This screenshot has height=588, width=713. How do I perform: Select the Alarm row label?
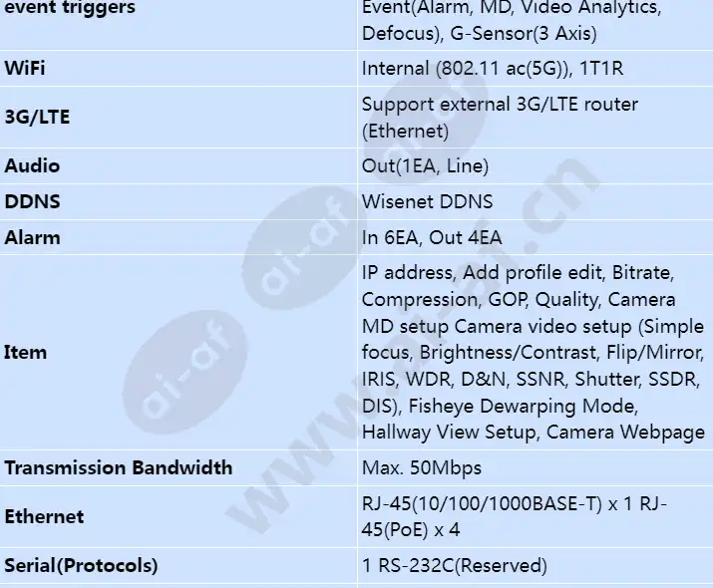pos(32,237)
